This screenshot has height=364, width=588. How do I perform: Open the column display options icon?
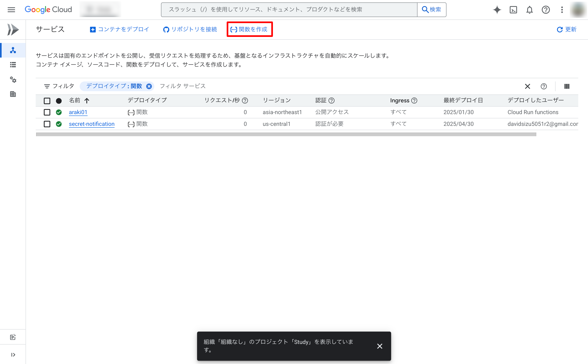tap(567, 86)
